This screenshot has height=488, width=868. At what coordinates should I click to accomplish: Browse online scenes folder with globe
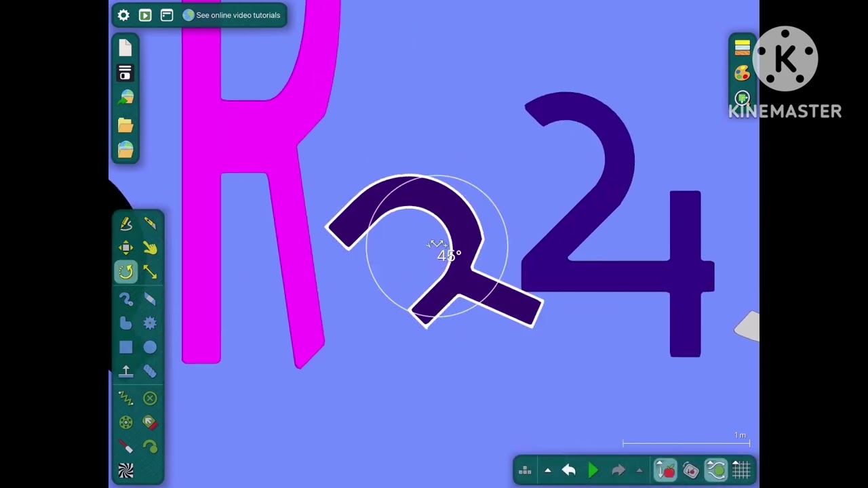click(125, 149)
